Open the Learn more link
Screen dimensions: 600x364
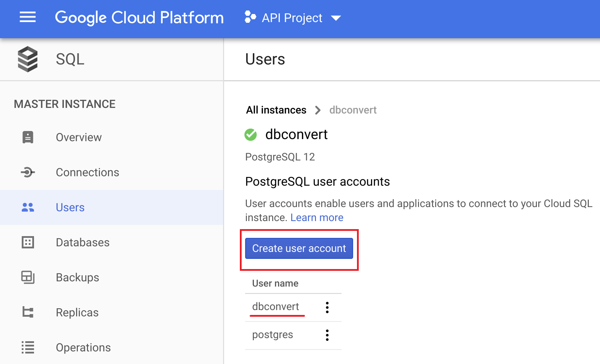[317, 218]
